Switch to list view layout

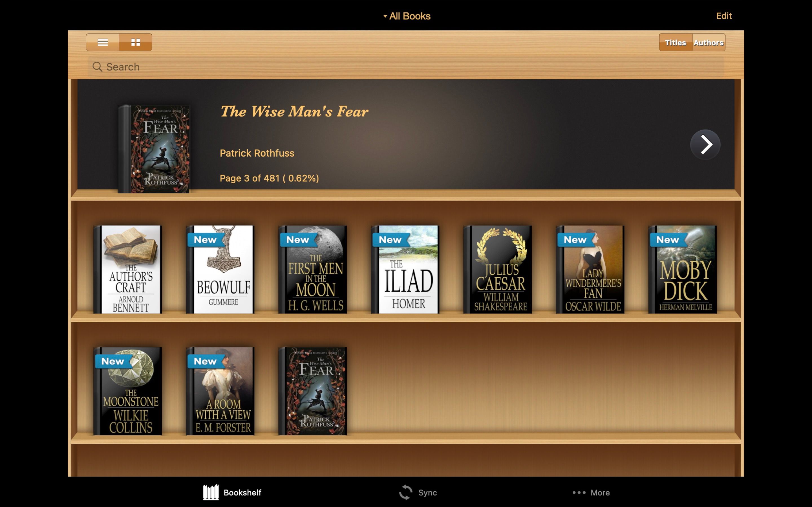[102, 42]
